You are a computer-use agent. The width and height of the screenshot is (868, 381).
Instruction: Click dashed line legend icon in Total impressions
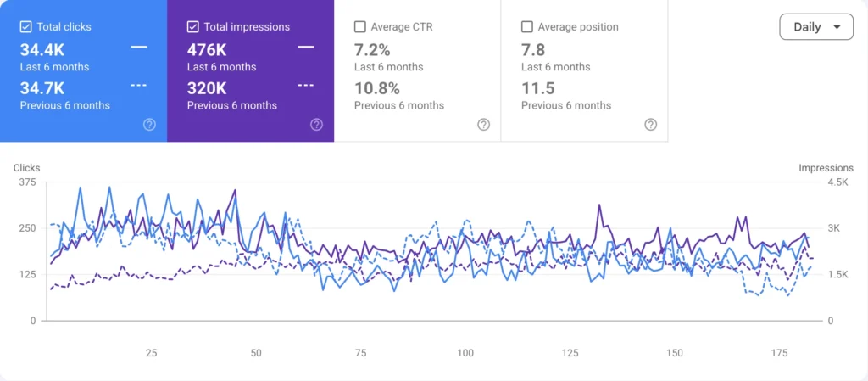point(306,86)
